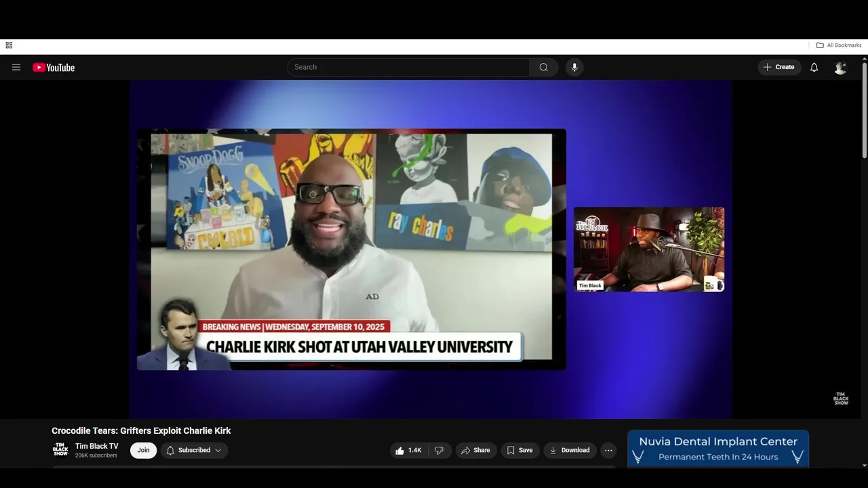Click inside the Search input field

[408, 67]
